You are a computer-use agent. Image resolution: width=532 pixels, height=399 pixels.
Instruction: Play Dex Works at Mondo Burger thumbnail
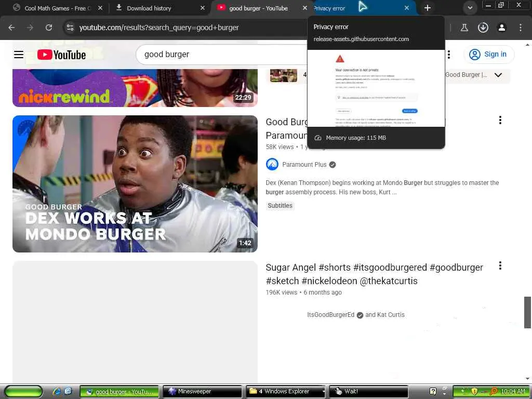pos(135,183)
